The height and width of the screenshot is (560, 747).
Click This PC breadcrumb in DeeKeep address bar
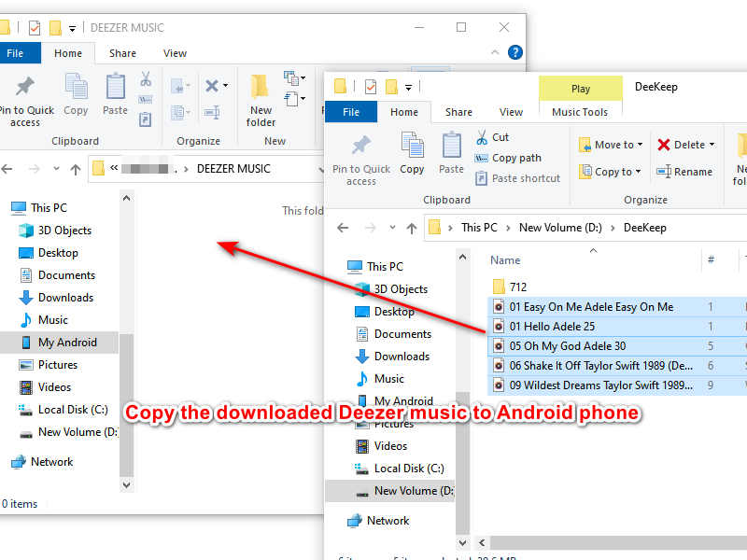point(479,228)
